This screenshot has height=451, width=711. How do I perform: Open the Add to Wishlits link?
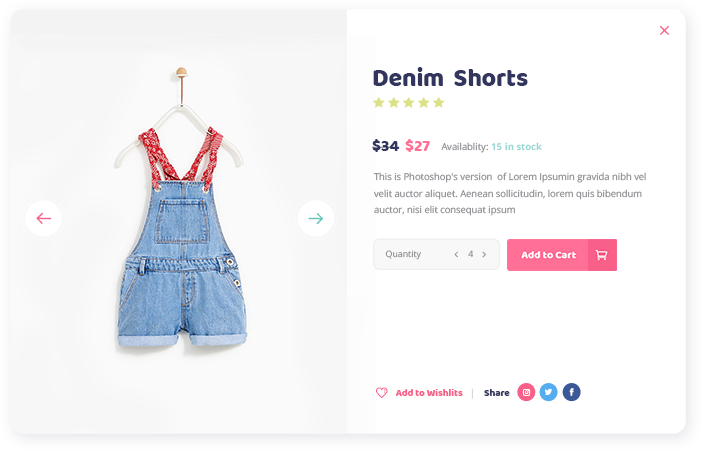pos(429,393)
